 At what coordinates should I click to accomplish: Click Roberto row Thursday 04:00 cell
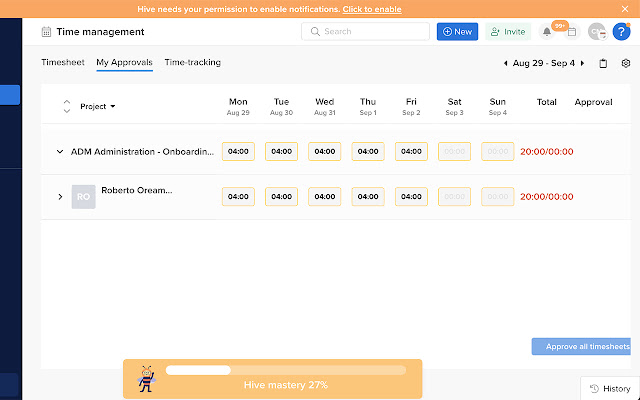[x=368, y=197]
